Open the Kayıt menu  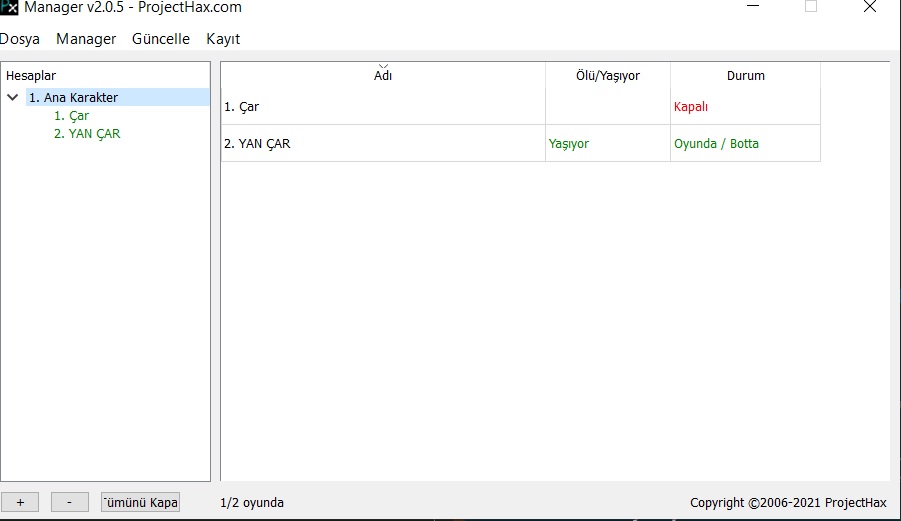[223, 39]
